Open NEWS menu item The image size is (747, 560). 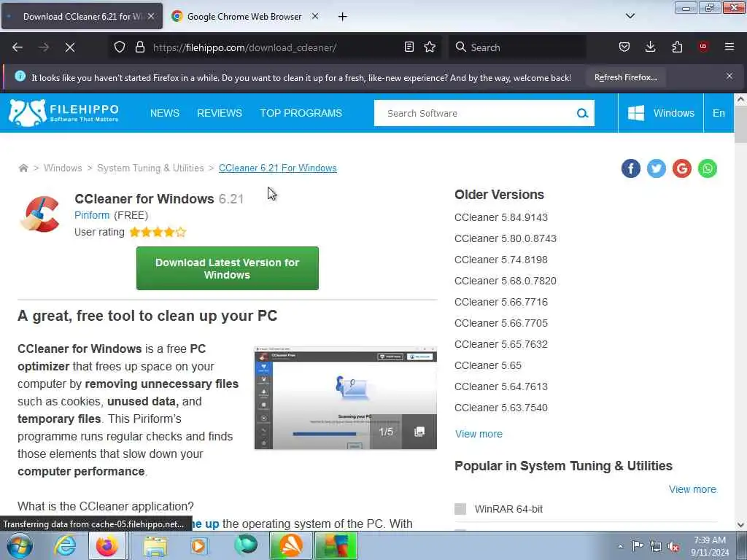coord(165,113)
